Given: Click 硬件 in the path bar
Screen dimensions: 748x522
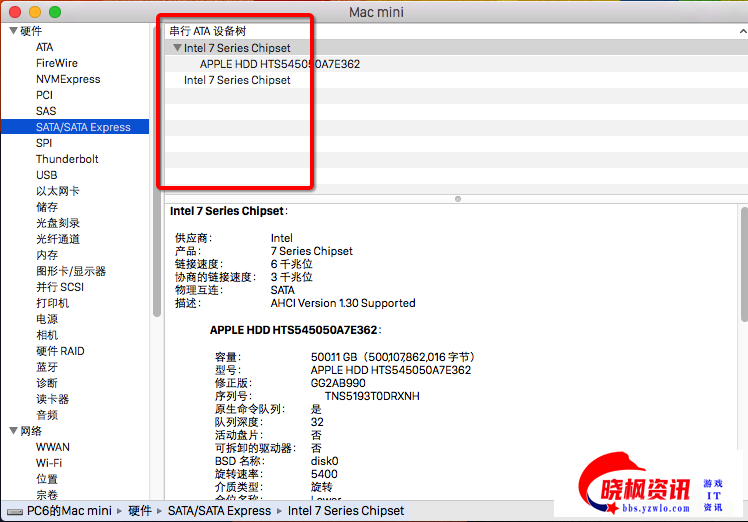Looking at the screenshot, I should [x=140, y=511].
